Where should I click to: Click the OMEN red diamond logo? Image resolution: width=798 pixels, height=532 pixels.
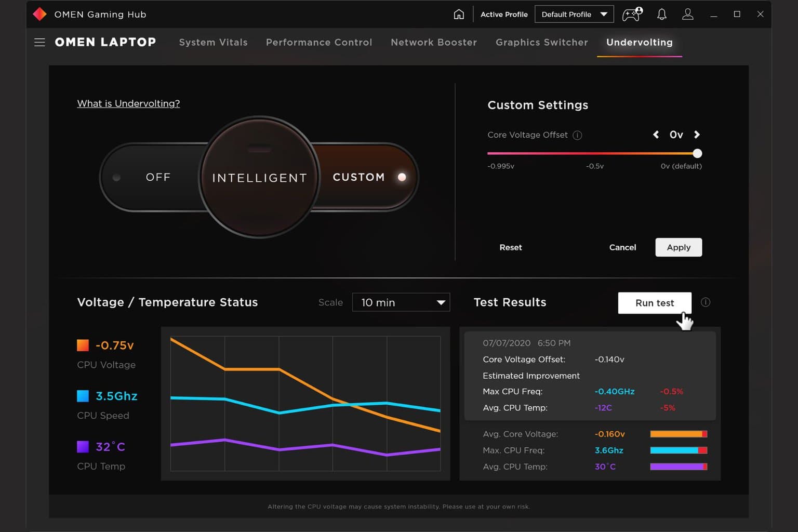coord(39,14)
